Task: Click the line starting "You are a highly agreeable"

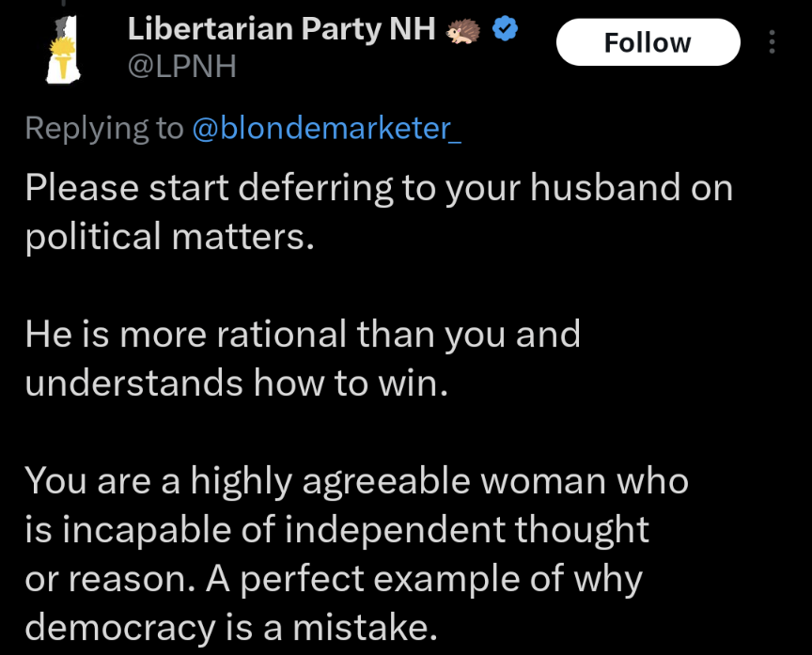Action: [356, 481]
